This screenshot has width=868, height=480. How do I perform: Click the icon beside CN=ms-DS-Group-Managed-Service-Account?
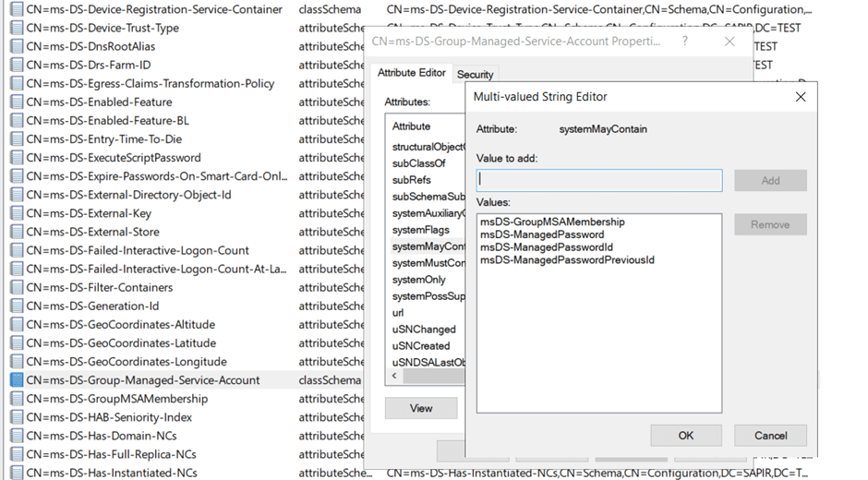coord(17,380)
